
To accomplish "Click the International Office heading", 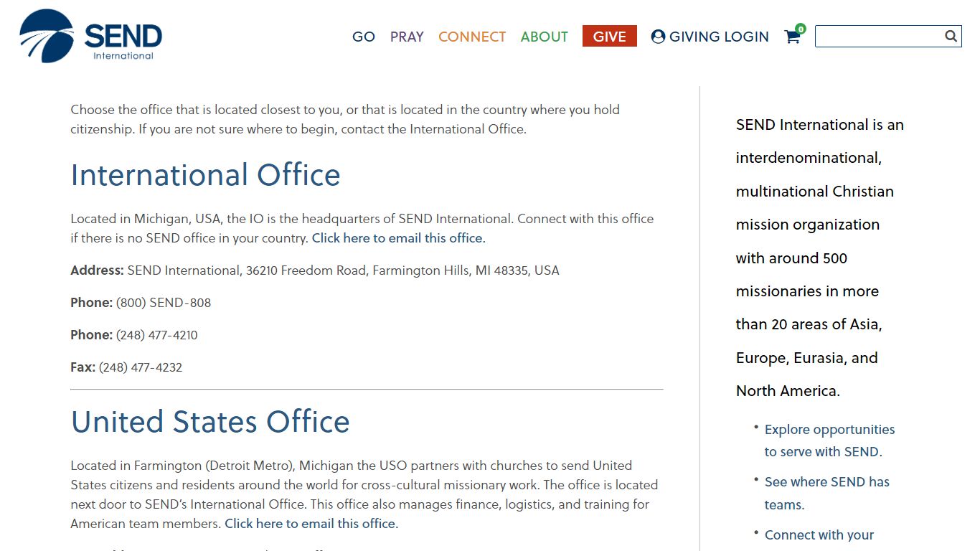I will pos(206,175).
